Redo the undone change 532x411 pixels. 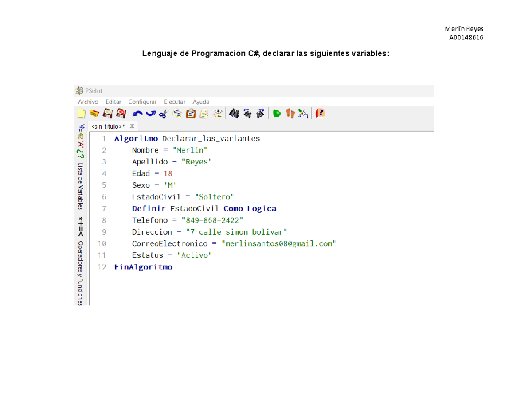(151, 114)
